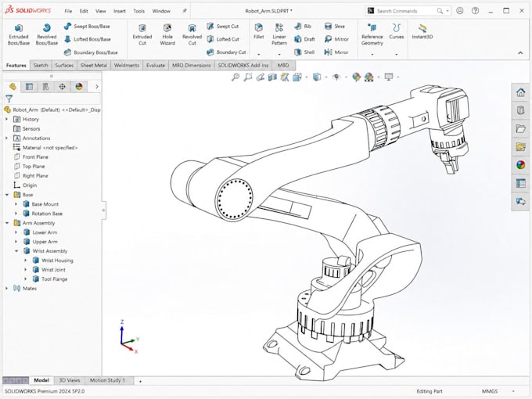The width and height of the screenshot is (532, 399).
Task: Switch to the Evaluate tab
Action: (156, 65)
